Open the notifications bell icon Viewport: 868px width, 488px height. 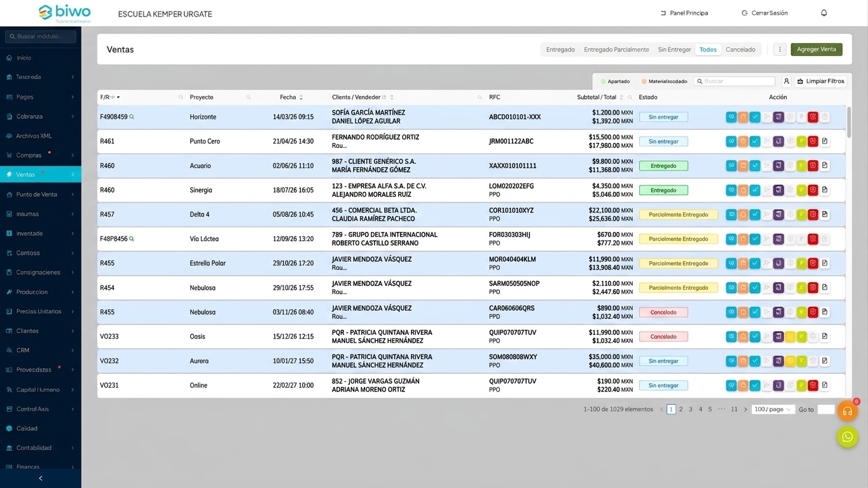pos(824,13)
